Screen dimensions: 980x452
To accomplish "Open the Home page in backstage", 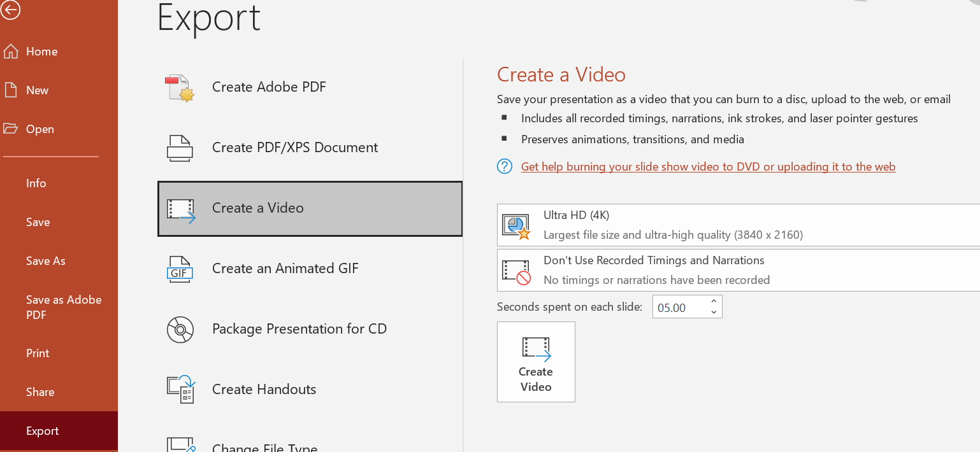I will (x=59, y=52).
